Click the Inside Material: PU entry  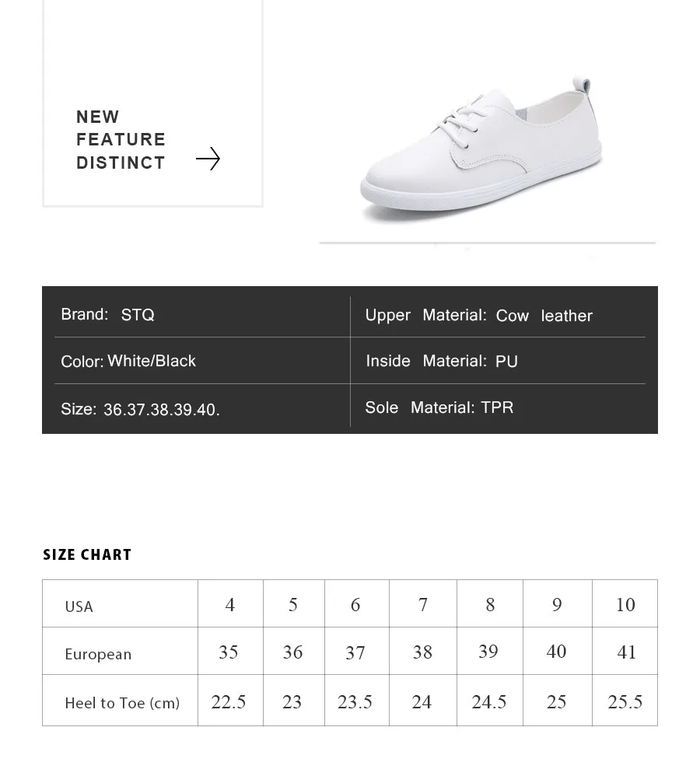(x=442, y=361)
